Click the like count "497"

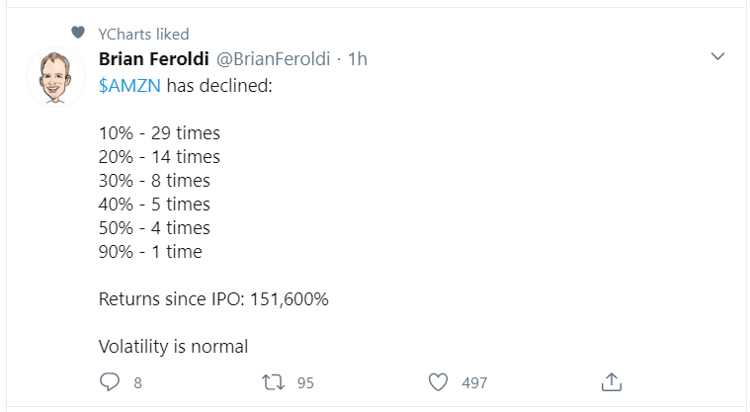coord(474,382)
